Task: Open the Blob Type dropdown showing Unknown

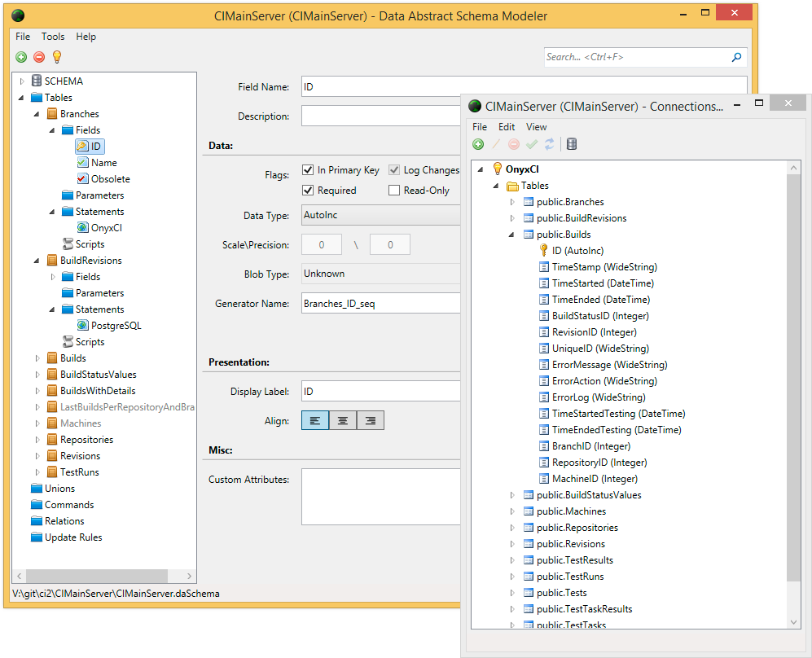Action: (380, 274)
